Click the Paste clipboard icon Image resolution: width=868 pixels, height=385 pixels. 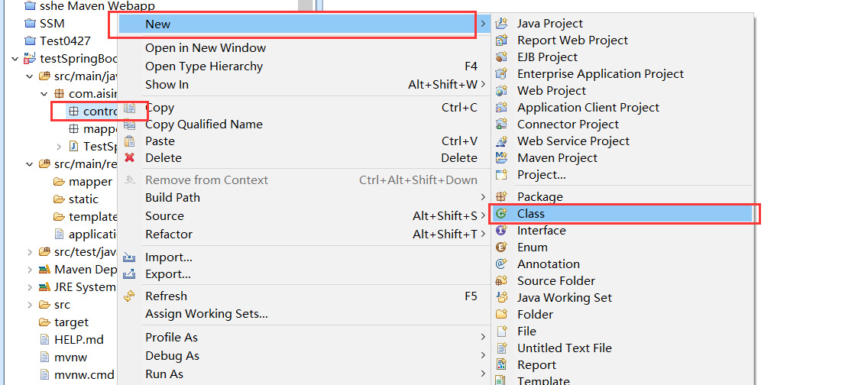coord(130,141)
